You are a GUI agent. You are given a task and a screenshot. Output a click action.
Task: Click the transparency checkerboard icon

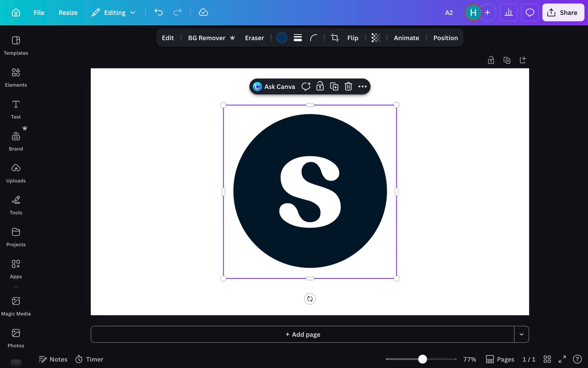coord(376,38)
